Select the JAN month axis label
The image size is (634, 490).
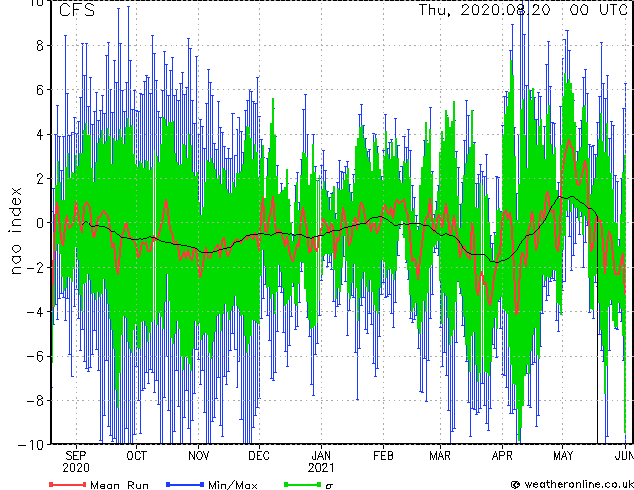point(321,454)
